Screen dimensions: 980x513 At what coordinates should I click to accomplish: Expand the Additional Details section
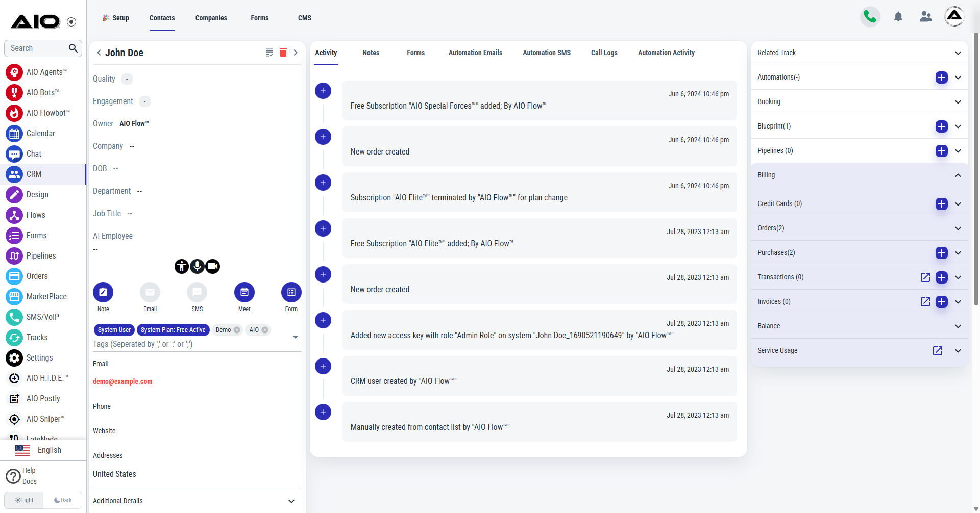point(291,501)
